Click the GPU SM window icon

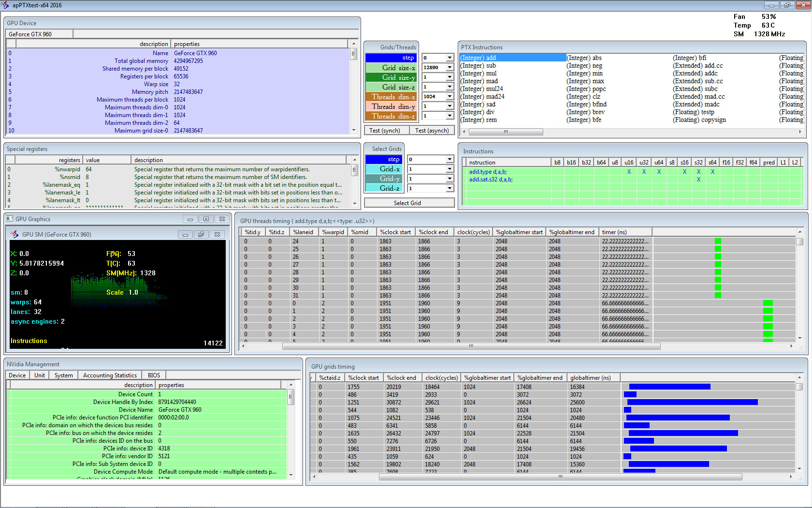[x=15, y=235]
